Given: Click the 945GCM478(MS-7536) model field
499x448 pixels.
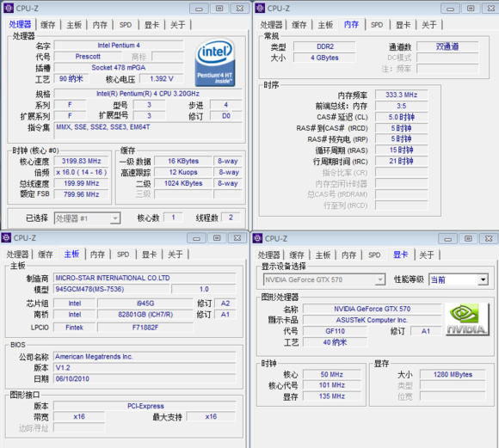Looking at the screenshot, I should pyautogui.click(x=111, y=289).
